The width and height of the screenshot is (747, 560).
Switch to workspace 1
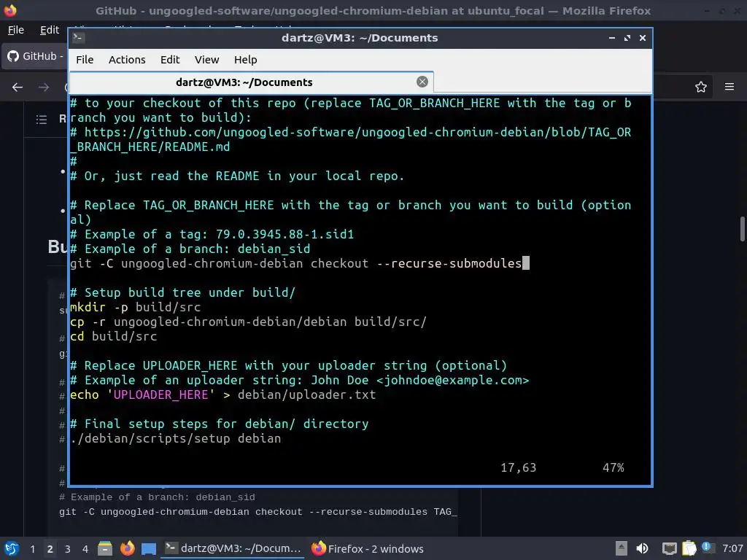[32, 549]
